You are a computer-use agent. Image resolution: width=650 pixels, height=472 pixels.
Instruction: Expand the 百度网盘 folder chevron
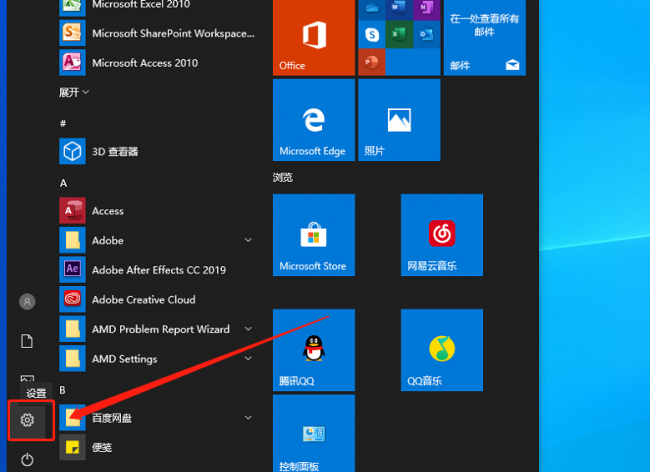pos(248,417)
